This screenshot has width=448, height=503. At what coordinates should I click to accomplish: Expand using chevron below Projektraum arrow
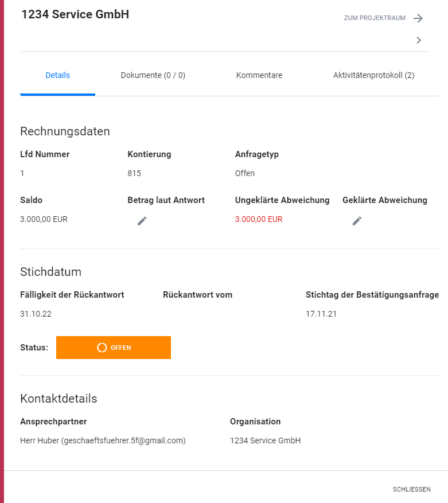click(x=419, y=40)
